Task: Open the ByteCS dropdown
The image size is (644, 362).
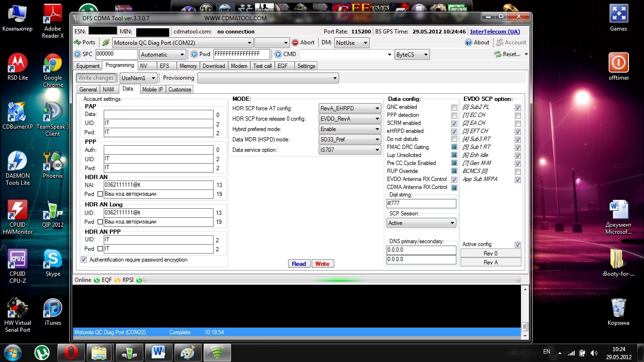Action: tap(412, 55)
